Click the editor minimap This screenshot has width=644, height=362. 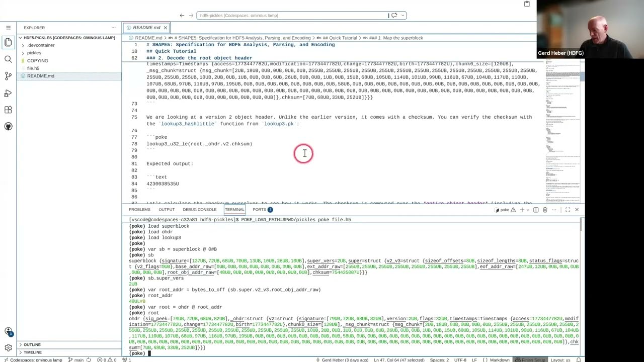562,131
